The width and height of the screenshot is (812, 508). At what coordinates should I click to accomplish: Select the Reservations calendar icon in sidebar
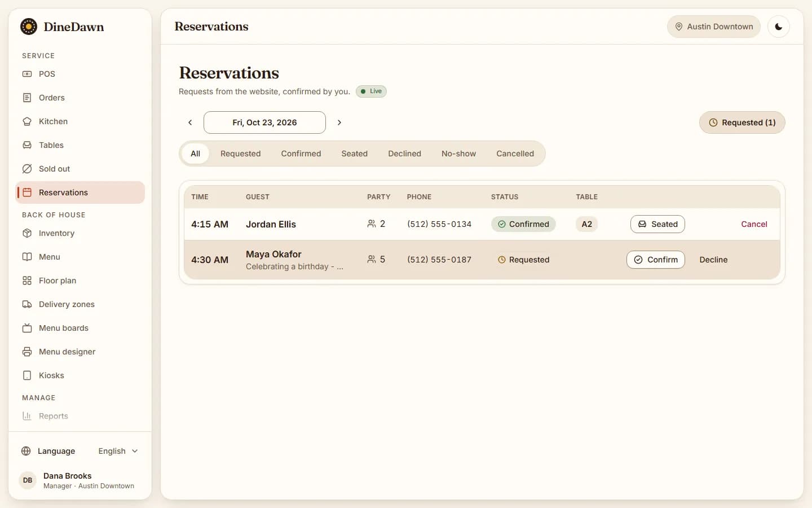tap(27, 192)
